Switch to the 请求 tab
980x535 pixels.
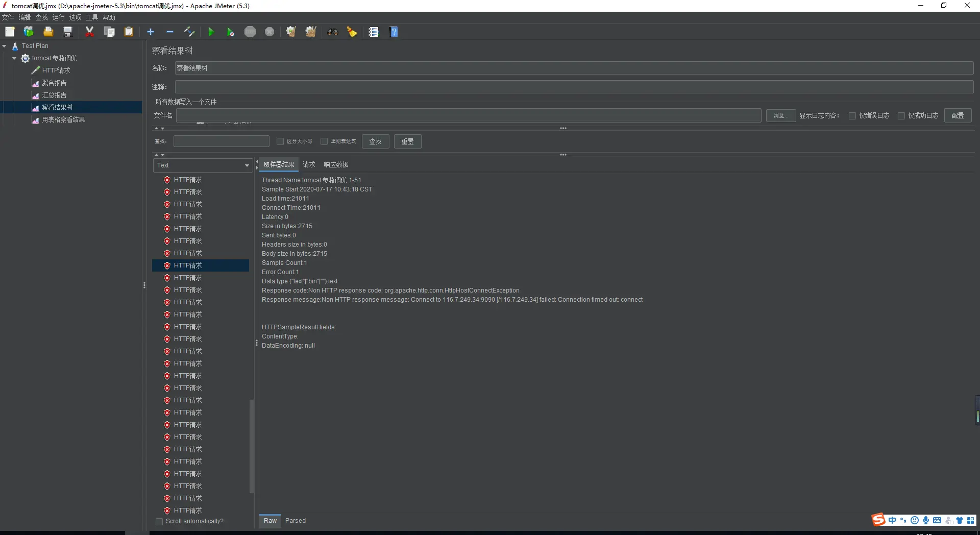tap(309, 164)
